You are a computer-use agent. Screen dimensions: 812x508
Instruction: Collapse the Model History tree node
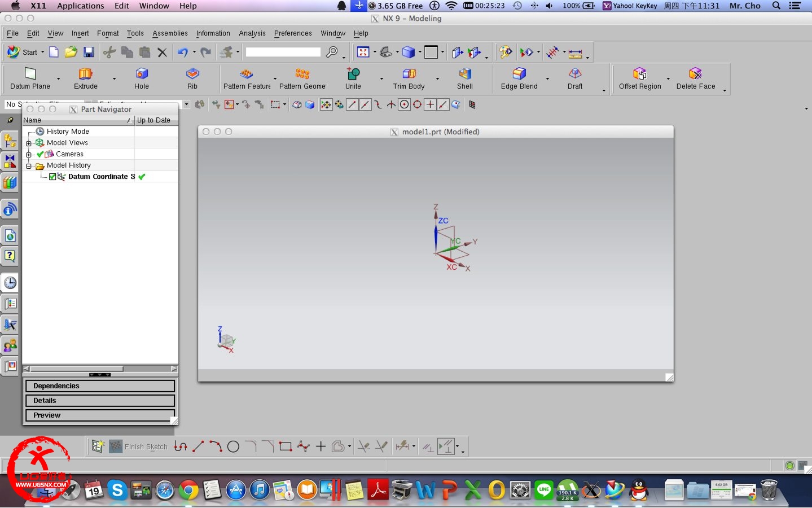(x=28, y=166)
